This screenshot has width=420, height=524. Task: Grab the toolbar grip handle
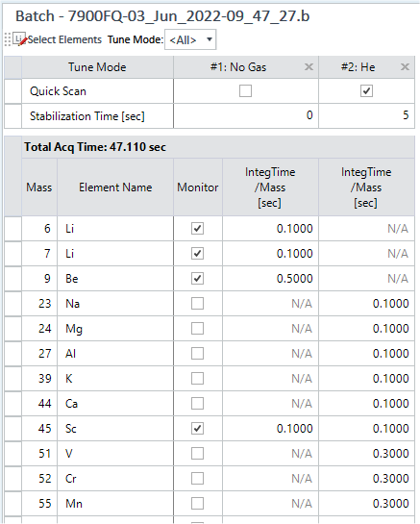coord(8,39)
